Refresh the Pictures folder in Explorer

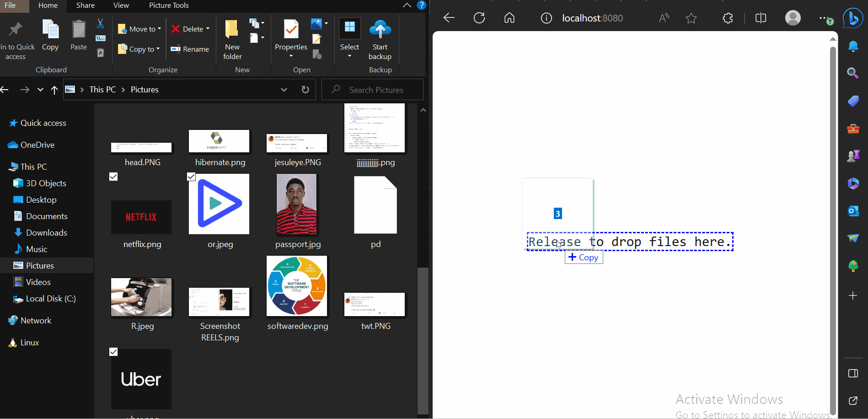[305, 90]
